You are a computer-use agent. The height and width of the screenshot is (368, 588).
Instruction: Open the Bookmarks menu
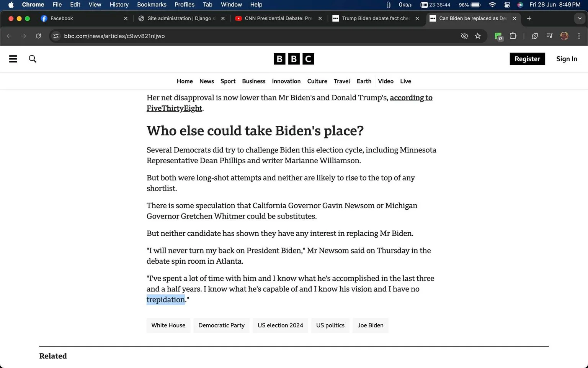point(152,5)
